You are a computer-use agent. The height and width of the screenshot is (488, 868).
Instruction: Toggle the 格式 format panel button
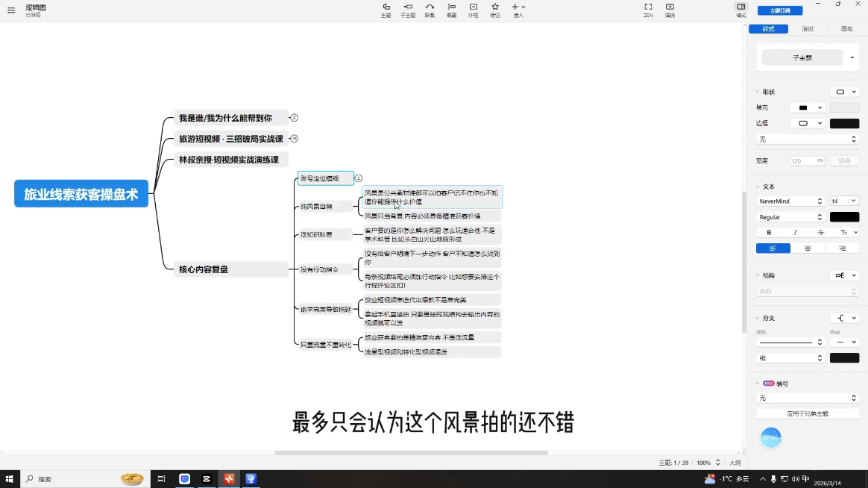point(740,10)
